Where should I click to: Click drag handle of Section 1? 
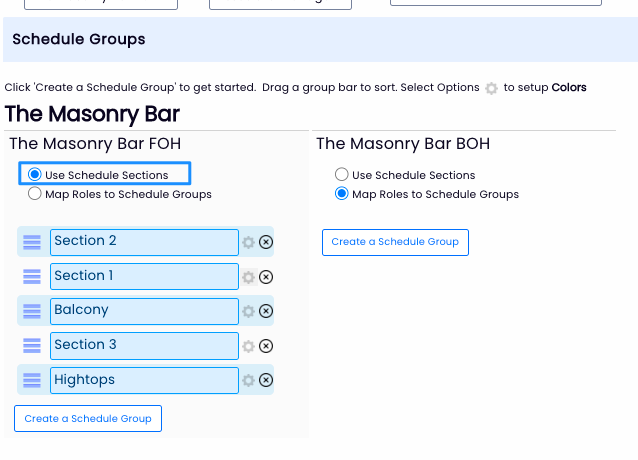point(32,277)
